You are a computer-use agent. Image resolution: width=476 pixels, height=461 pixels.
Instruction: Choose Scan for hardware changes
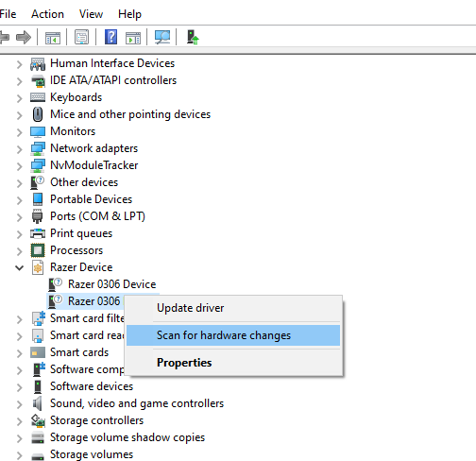[233, 335]
